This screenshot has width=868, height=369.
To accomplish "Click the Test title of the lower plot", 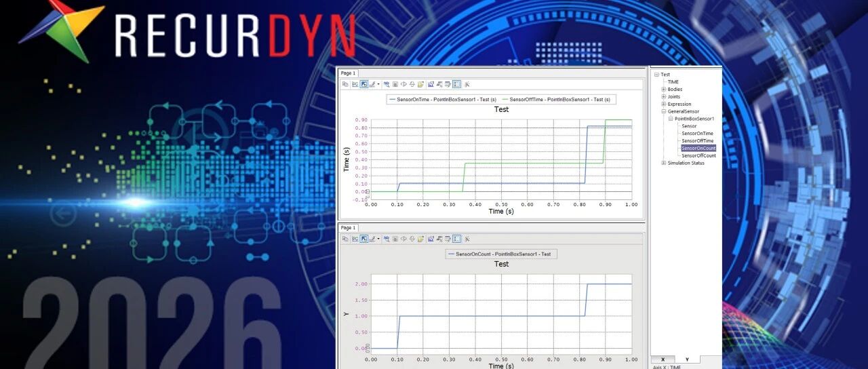I will 501,264.
